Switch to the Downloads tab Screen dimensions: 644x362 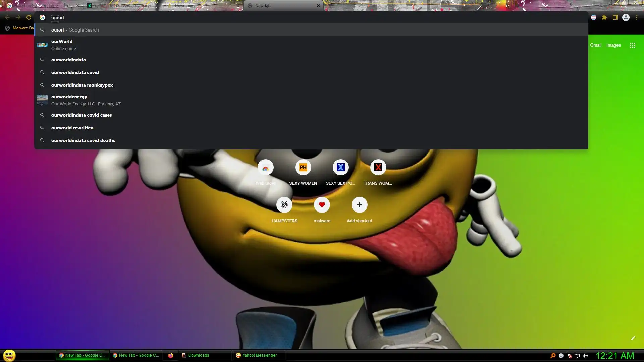[184, 6]
